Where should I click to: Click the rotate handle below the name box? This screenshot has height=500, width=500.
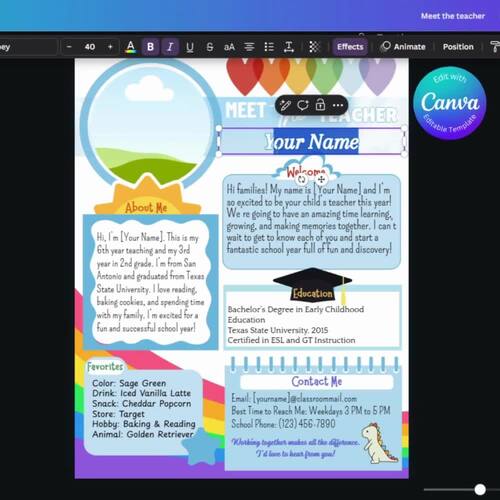302,180
